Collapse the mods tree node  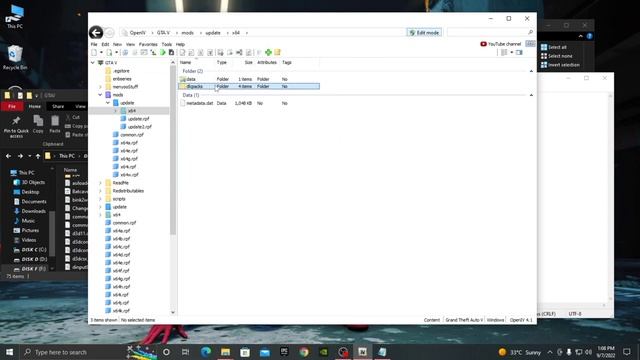tap(100, 95)
